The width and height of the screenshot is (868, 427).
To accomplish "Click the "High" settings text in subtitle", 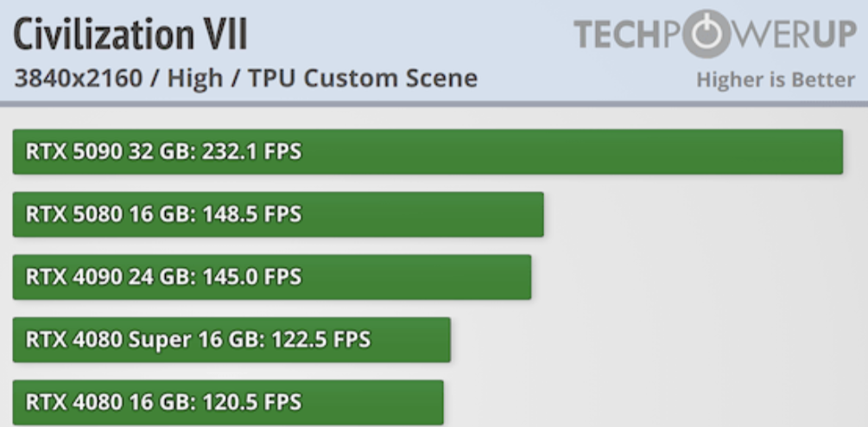I will 195,79.
